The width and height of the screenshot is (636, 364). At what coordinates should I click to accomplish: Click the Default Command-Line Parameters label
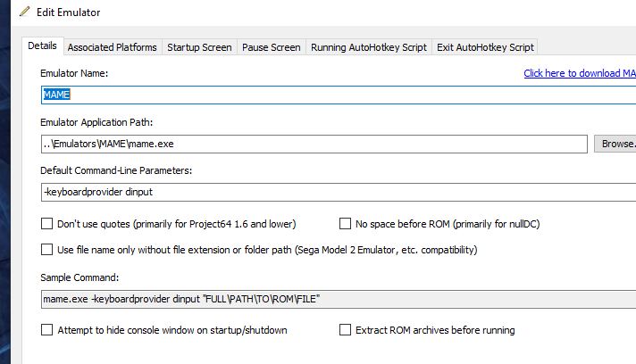click(116, 170)
